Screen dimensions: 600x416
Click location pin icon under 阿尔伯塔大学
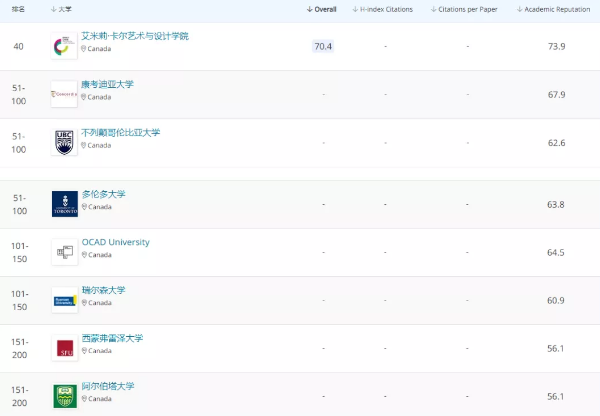[x=84, y=398]
